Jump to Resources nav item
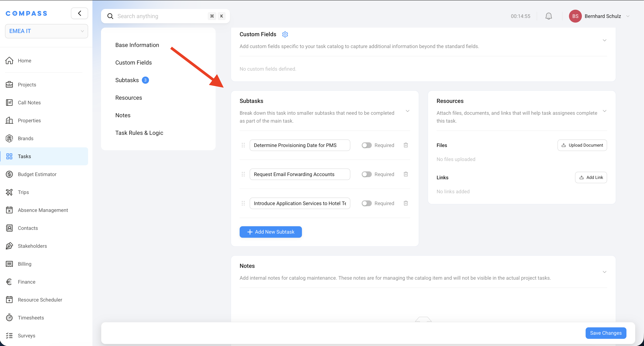 [x=129, y=98]
